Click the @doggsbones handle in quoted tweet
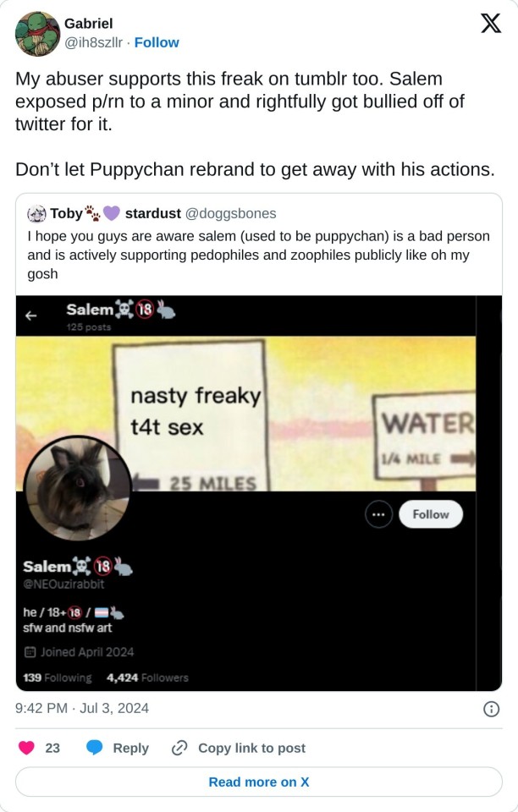 (x=230, y=213)
